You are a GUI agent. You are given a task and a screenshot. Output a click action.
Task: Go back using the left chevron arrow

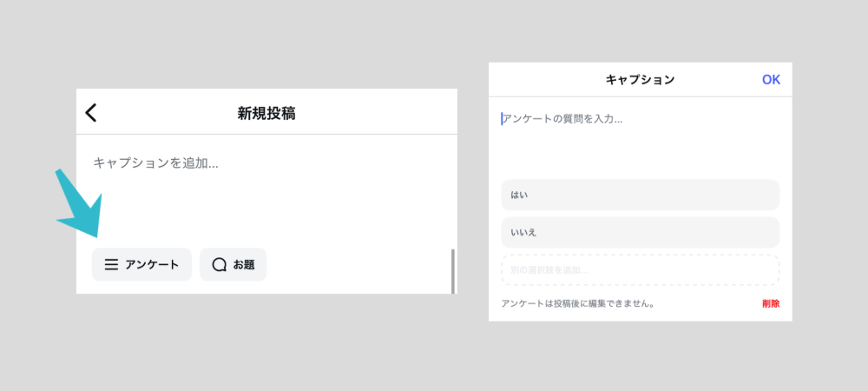91,113
